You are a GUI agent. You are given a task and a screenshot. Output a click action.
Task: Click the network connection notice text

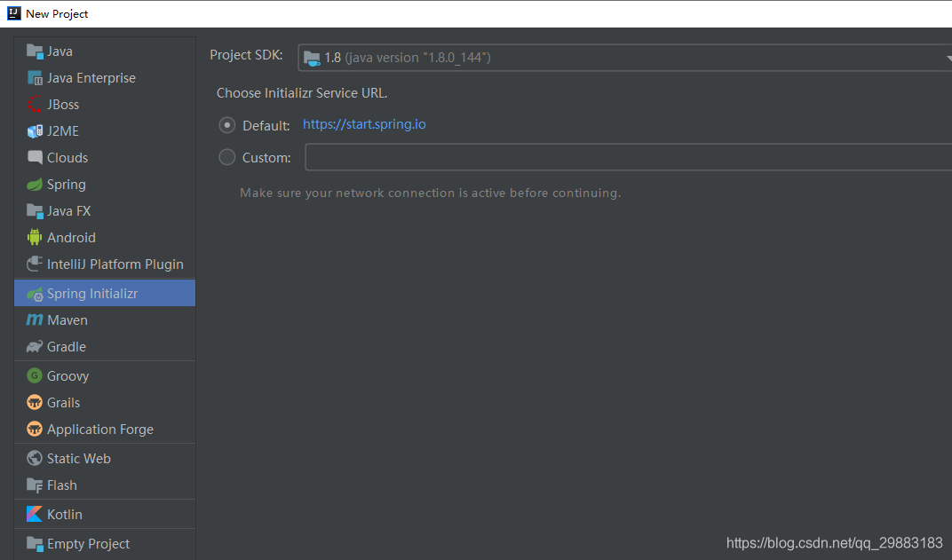pos(431,193)
